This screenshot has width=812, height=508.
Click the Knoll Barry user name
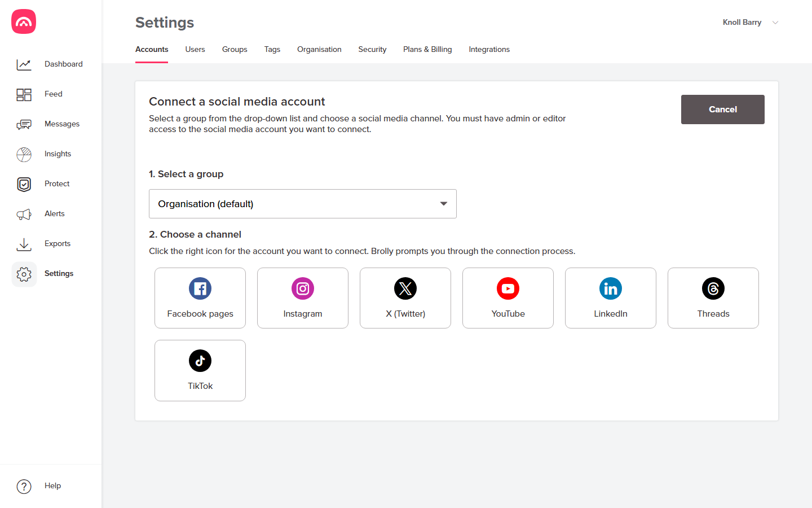(x=742, y=23)
